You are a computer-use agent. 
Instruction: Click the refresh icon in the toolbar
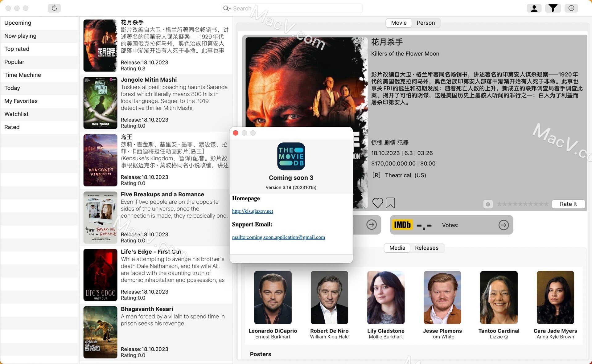pyautogui.click(x=54, y=8)
